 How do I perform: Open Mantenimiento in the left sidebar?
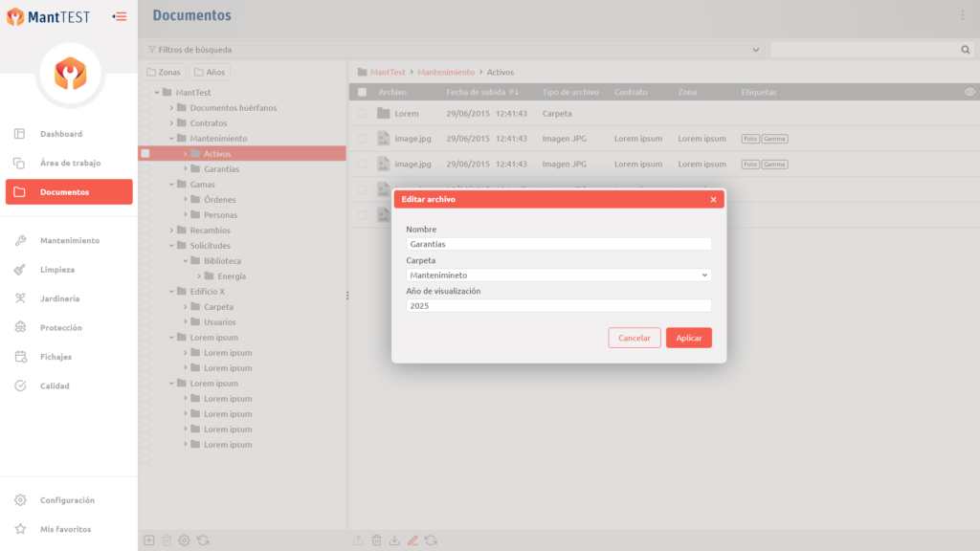click(x=69, y=240)
